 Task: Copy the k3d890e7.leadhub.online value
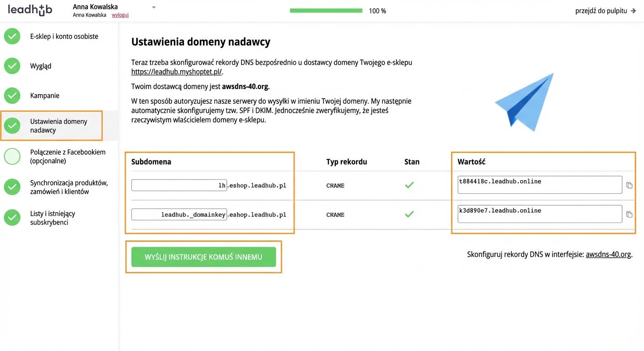point(629,214)
